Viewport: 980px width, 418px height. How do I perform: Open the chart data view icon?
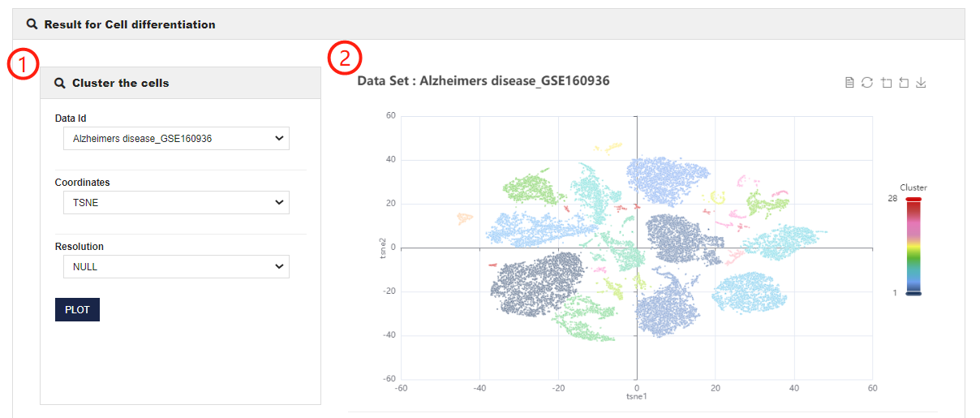[849, 83]
